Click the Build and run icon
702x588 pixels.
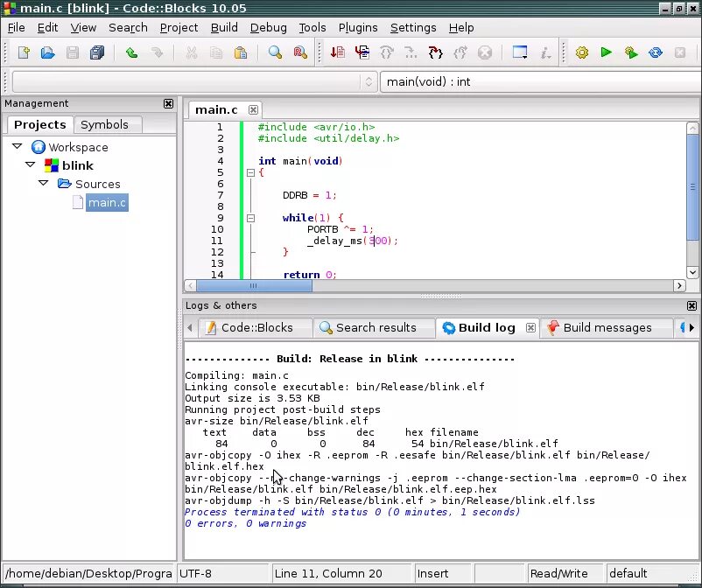click(631, 52)
